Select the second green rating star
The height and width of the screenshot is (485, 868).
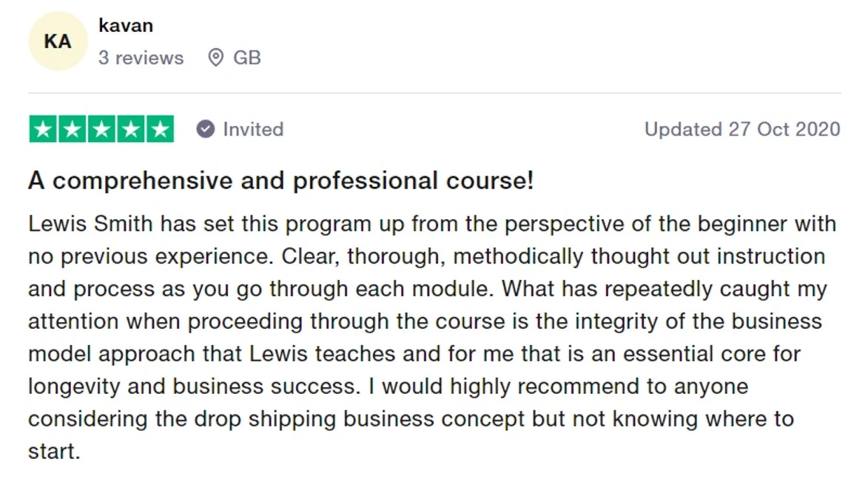[x=73, y=130]
